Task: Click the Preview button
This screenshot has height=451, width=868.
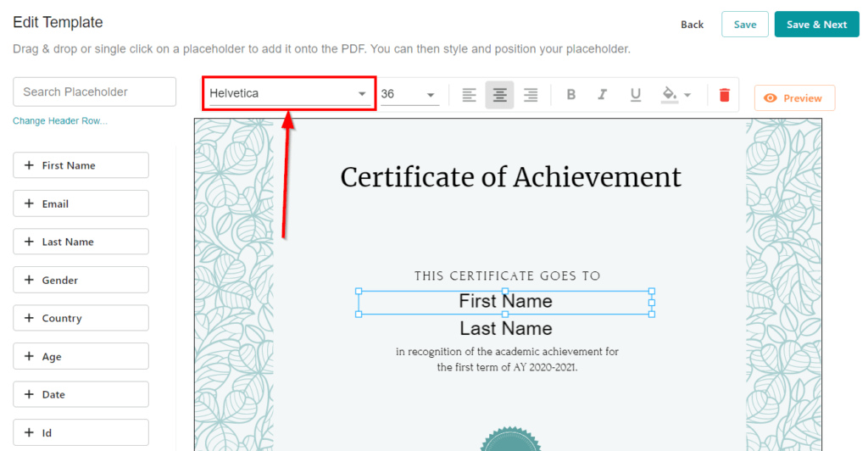Action: click(x=794, y=98)
